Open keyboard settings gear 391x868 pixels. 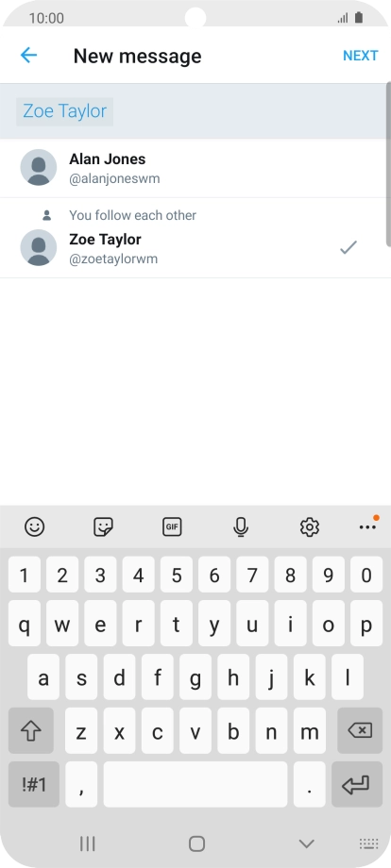(310, 527)
